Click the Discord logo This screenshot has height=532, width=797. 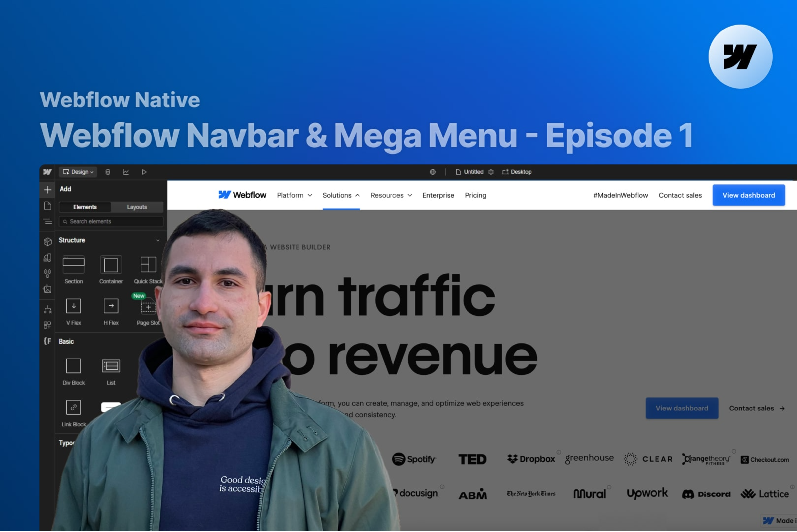(706, 494)
